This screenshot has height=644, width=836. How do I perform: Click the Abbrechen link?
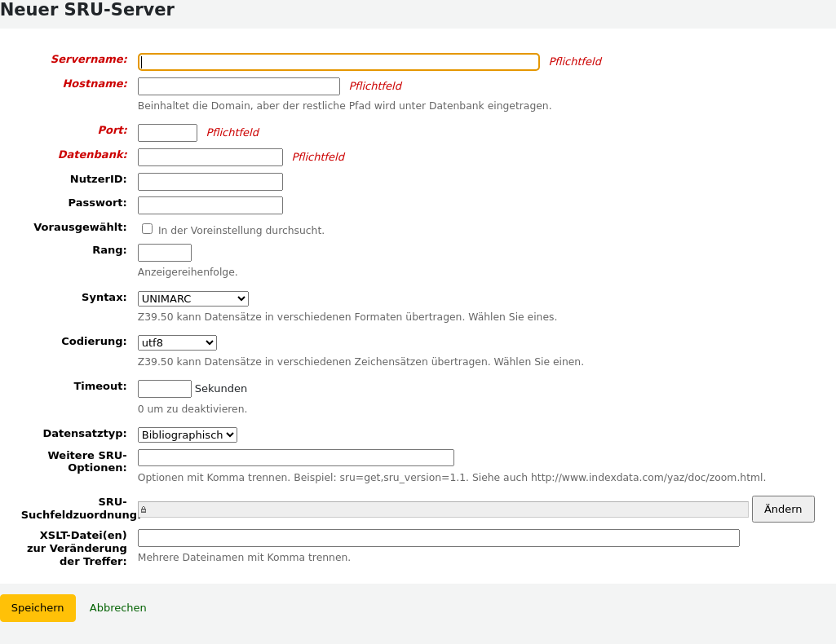point(117,607)
